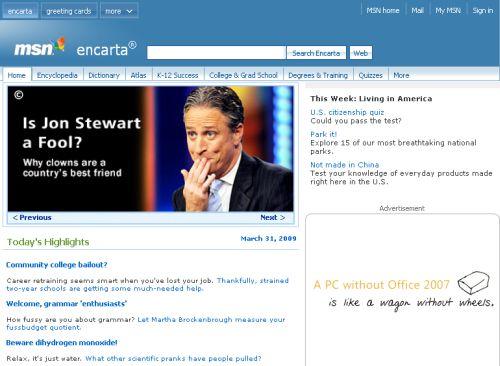Click the Office 2007 advertisement box icon

point(473,283)
